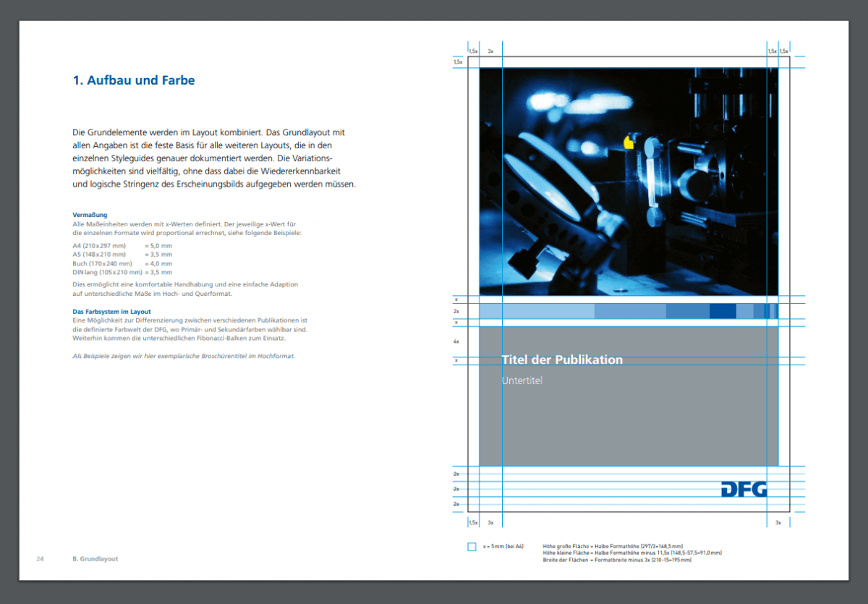Click the heading '1. Aufbau und Farbe'
The image size is (868, 604).
[x=134, y=80]
